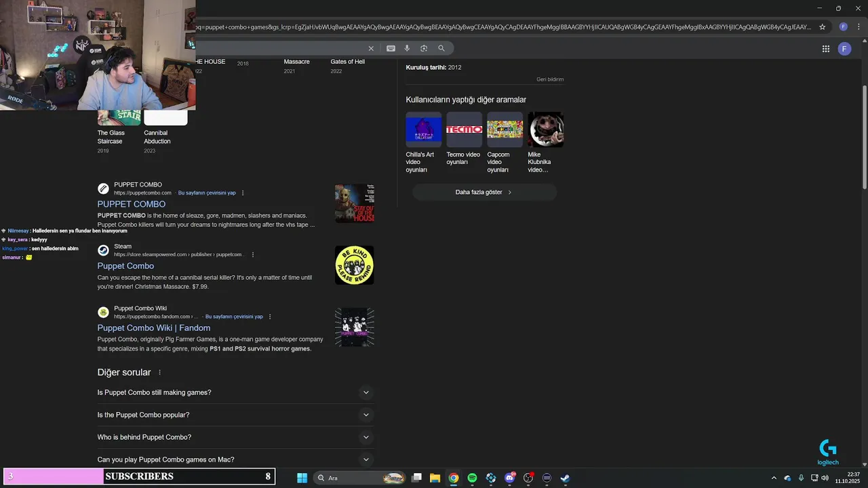Image resolution: width=868 pixels, height=488 pixels.
Task: Translate puppetcombo.com via 'Bu sayfanın çevirisini yap'
Action: [207, 193]
